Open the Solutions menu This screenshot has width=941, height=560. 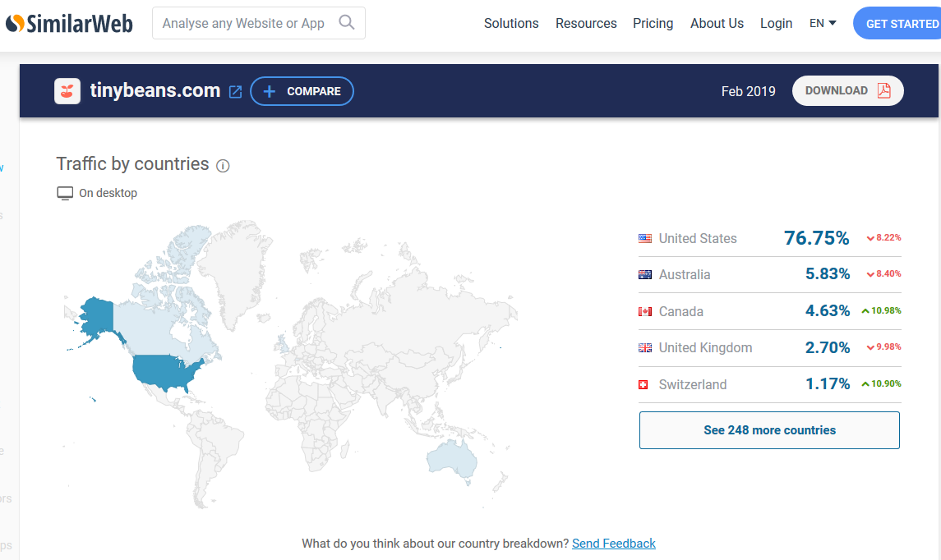coord(511,23)
